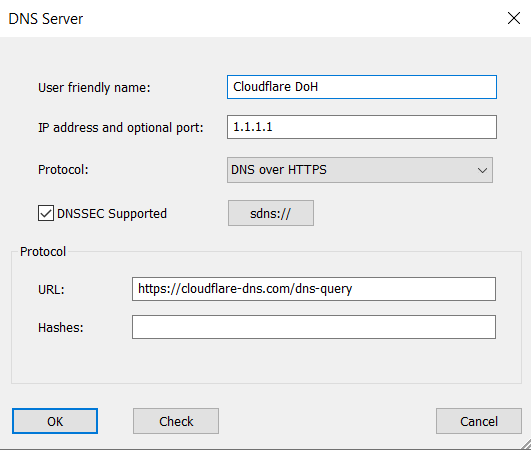Toggle the DNSSEC Supported checkbox
Image resolution: width=531 pixels, height=450 pixels.
pyautogui.click(x=46, y=213)
